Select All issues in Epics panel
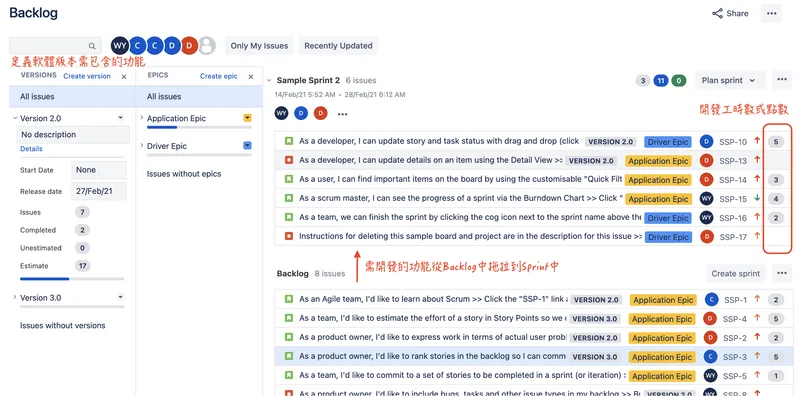This screenshot has width=800, height=397. click(199, 96)
